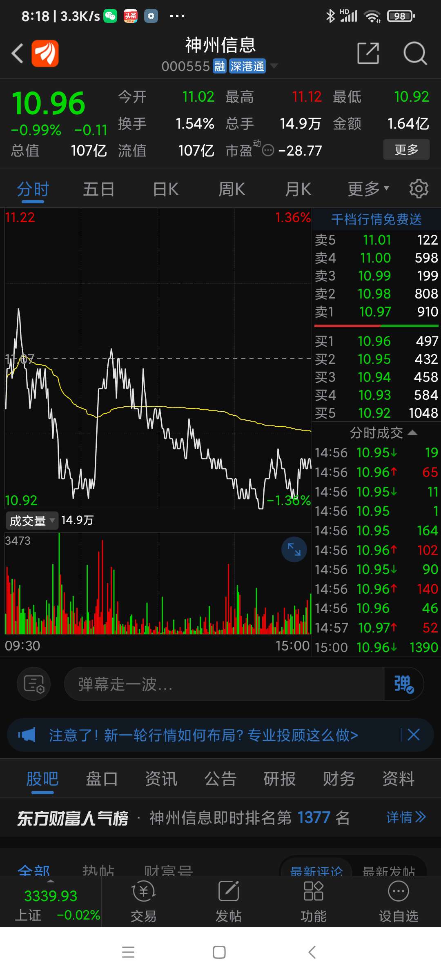Toggle the 弹 barrage switch
The image size is (441, 980).
point(404,684)
